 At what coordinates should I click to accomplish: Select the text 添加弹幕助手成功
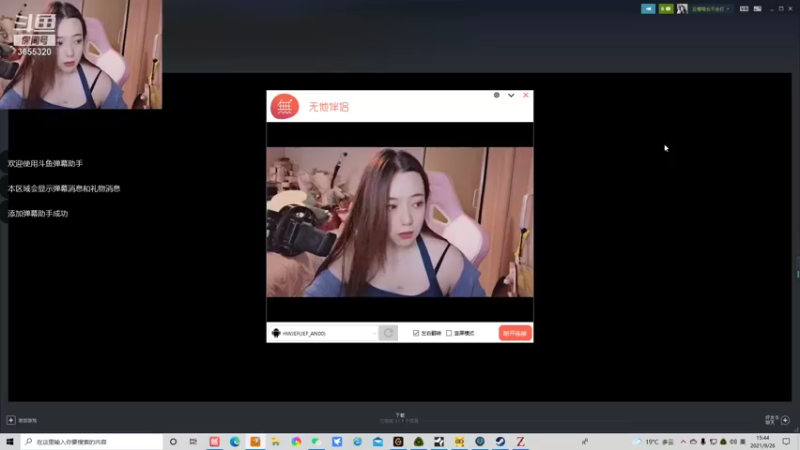click(x=38, y=214)
